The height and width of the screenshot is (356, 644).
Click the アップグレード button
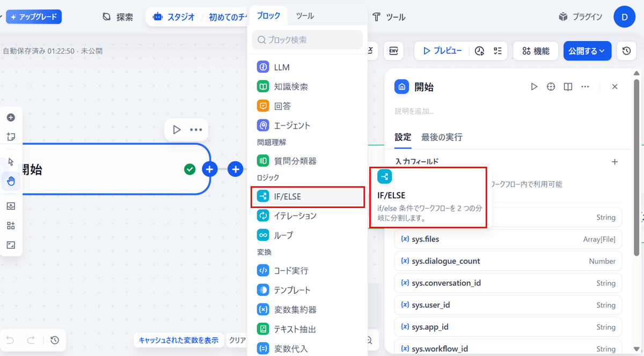34,17
